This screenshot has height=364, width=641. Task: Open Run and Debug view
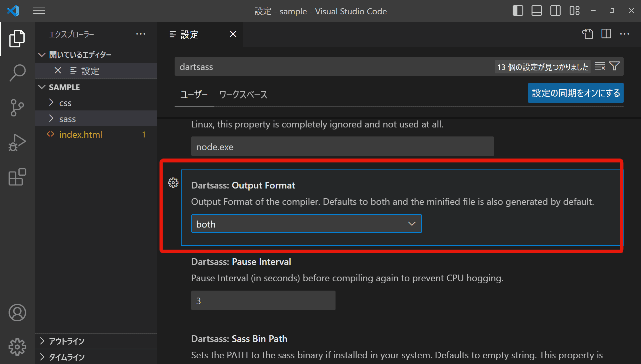point(17,142)
